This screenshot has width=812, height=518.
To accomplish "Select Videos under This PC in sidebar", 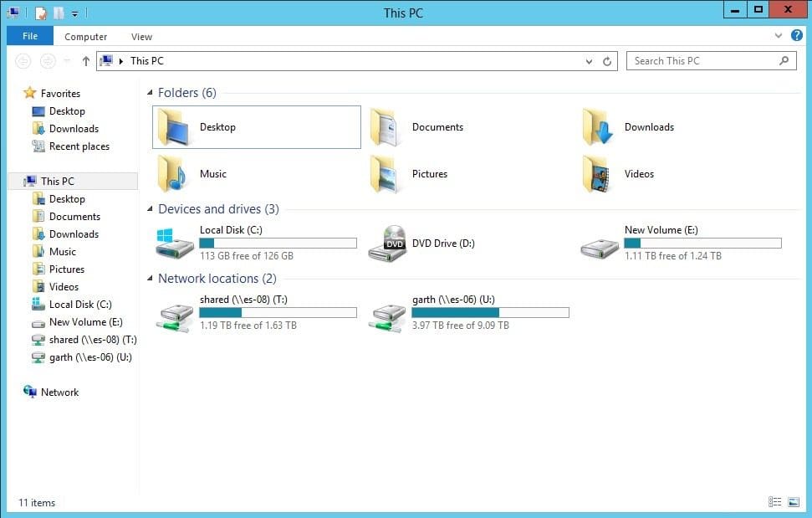I will pyautogui.click(x=64, y=287).
